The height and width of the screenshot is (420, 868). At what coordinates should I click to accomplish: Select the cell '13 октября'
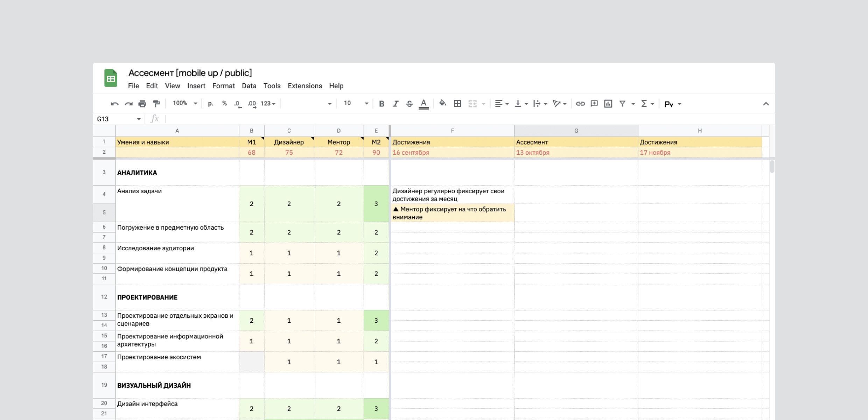tap(576, 152)
